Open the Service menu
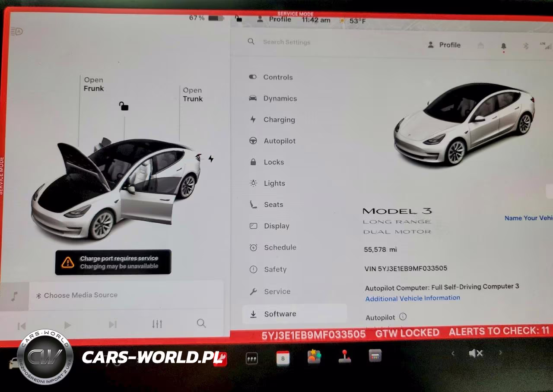The width and height of the screenshot is (553, 392). click(x=270, y=292)
